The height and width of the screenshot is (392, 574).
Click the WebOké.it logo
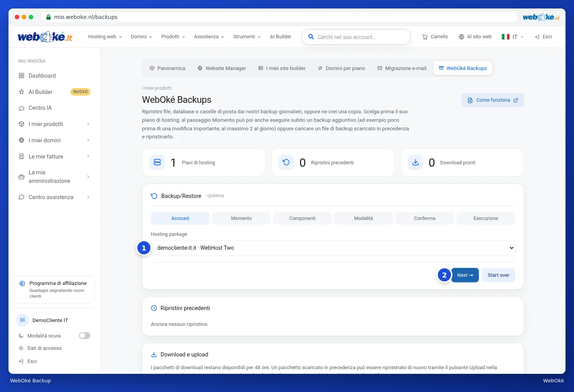point(45,37)
